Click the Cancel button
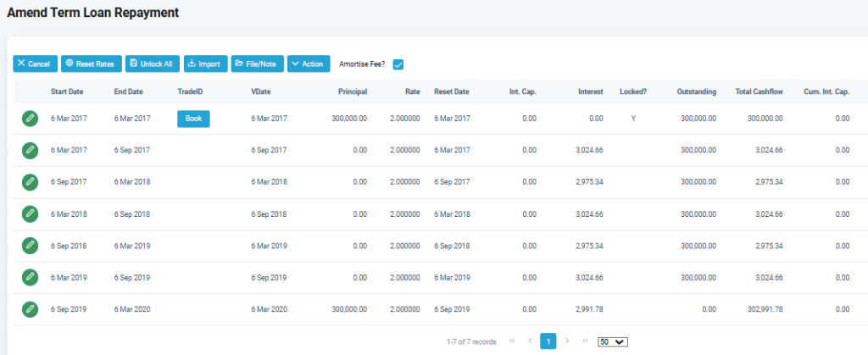 [35, 64]
